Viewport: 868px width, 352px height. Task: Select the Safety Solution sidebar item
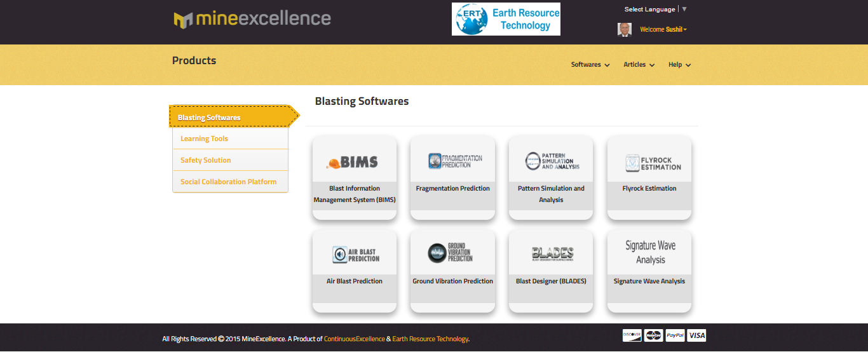[x=206, y=160]
